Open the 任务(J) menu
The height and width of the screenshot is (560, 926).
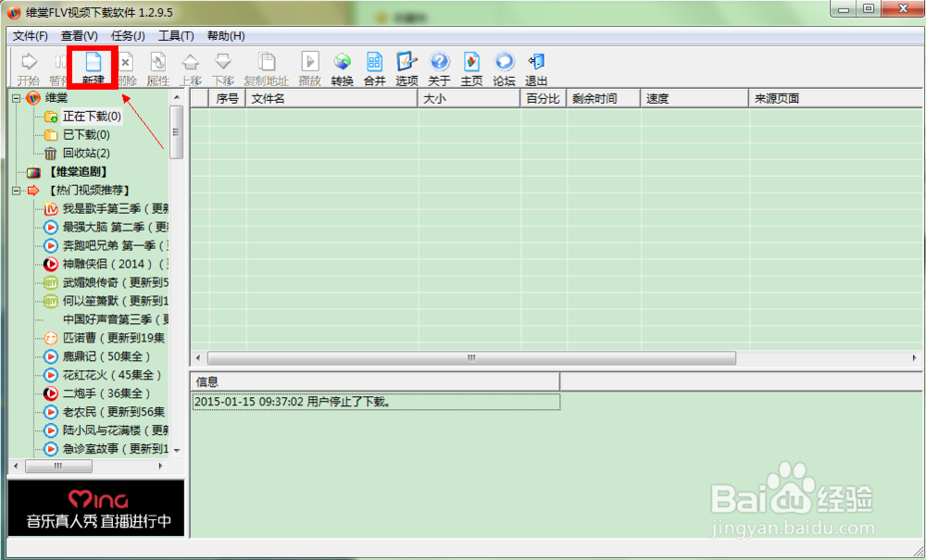[x=128, y=36]
